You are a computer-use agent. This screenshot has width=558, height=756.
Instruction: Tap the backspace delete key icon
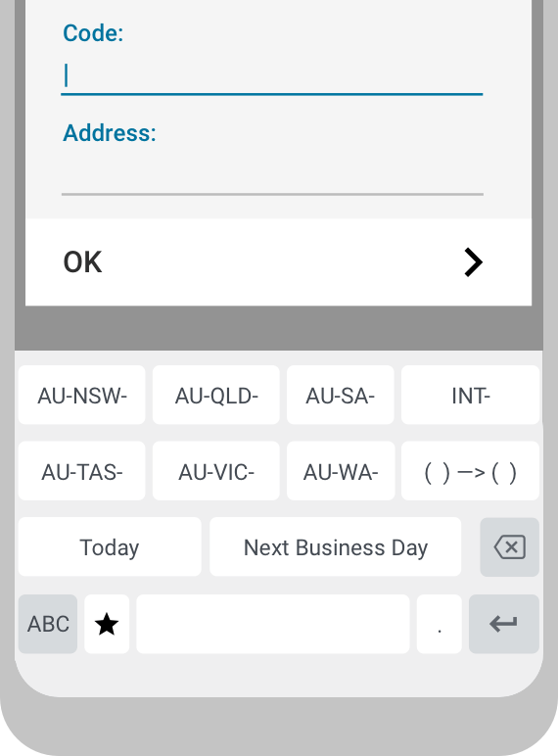(x=509, y=546)
